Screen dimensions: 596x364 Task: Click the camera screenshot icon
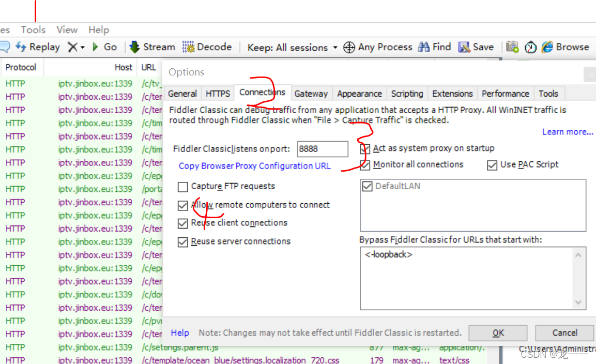[x=512, y=47]
